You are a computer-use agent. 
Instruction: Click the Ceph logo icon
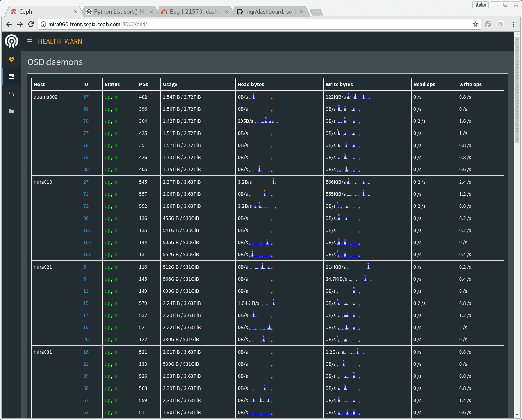12,41
